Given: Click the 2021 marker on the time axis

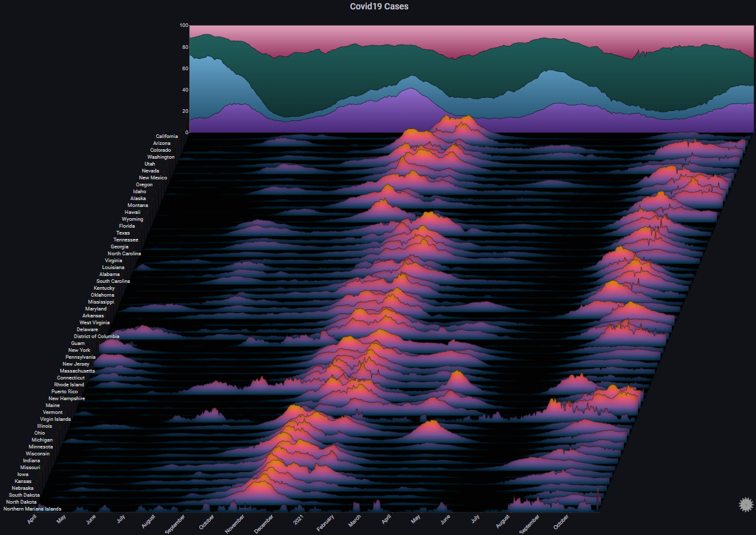Looking at the screenshot, I should [298, 519].
